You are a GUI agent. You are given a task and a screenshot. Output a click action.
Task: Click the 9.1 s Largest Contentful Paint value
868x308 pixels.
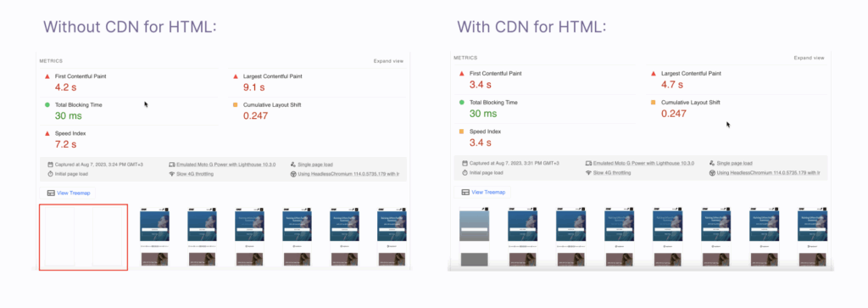[x=254, y=87]
